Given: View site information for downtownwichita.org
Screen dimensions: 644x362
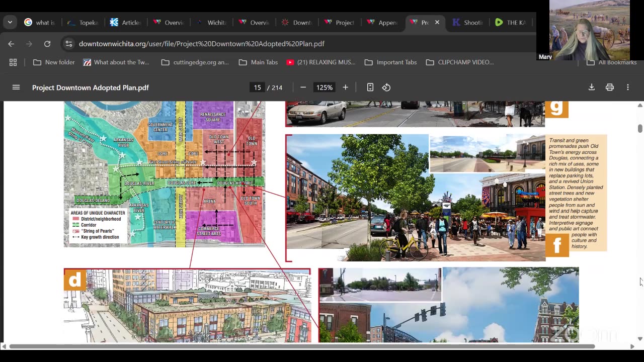Looking at the screenshot, I should coord(69,44).
